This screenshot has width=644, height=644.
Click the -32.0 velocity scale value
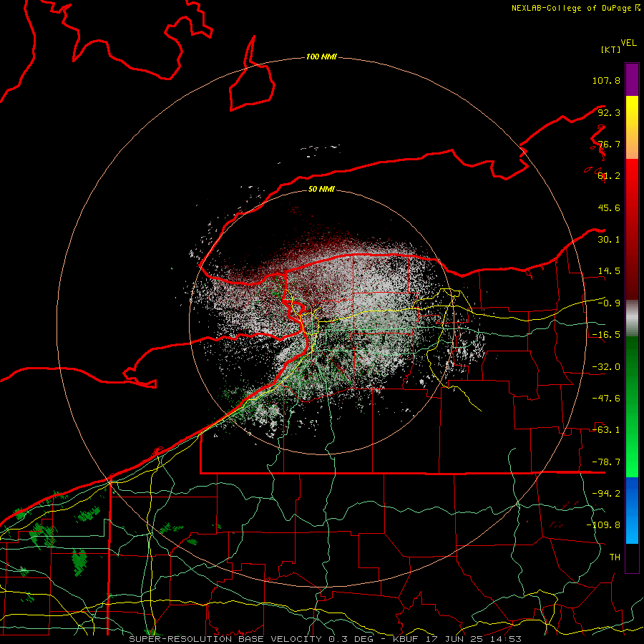click(x=606, y=367)
